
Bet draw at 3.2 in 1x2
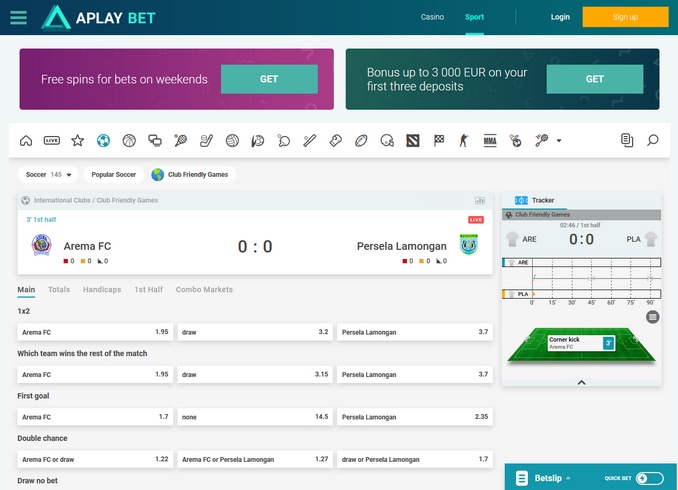click(255, 332)
